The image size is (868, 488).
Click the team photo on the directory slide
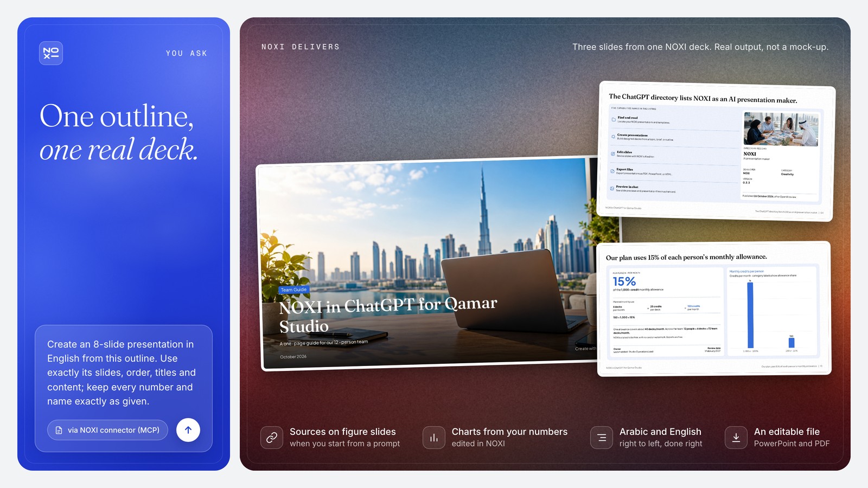tap(781, 129)
